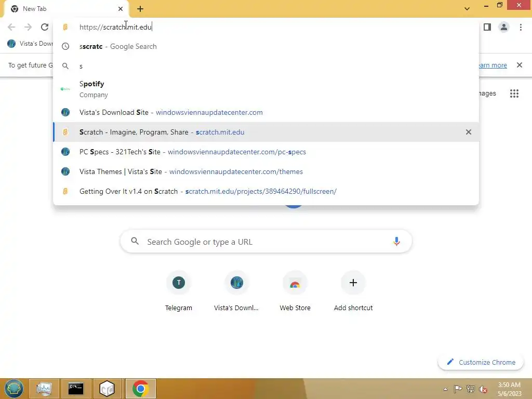This screenshot has width=532, height=399.
Task: Reload the current page
Action: (x=45, y=27)
